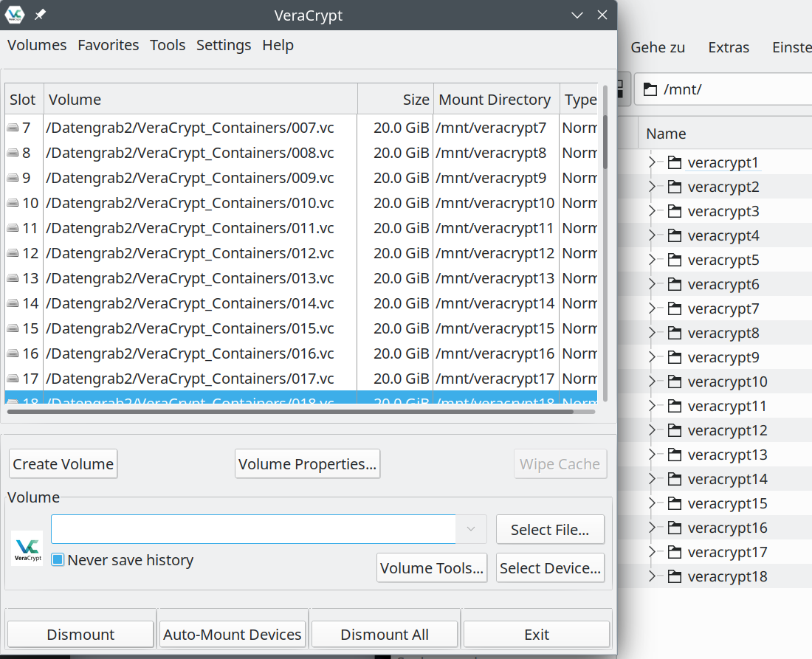Expand veracrypt13 folder in file manager tree
The height and width of the screenshot is (659, 812).
coord(652,455)
